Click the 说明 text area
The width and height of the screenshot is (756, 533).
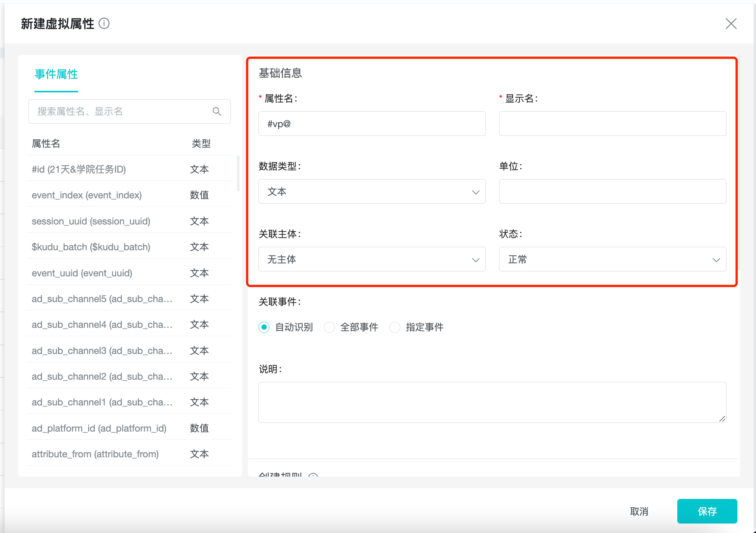point(492,402)
